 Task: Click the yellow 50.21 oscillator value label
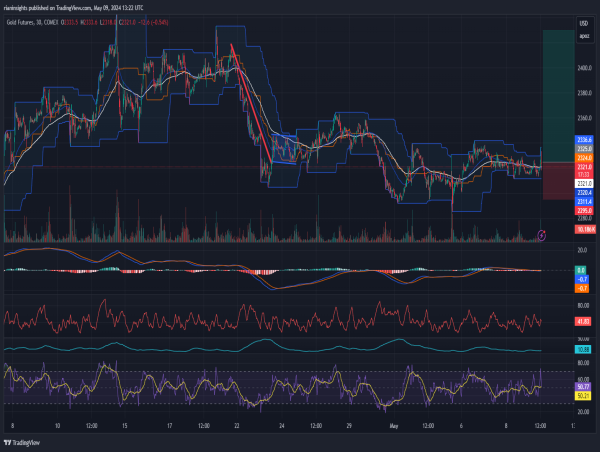[x=583, y=396]
